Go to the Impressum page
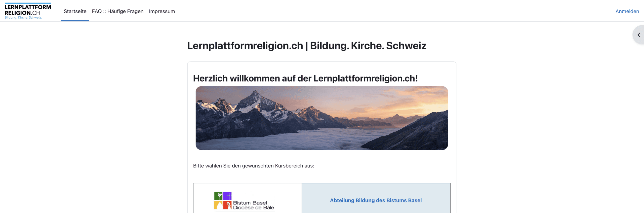The height and width of the screenshot is (213, 644). point(162,11)
